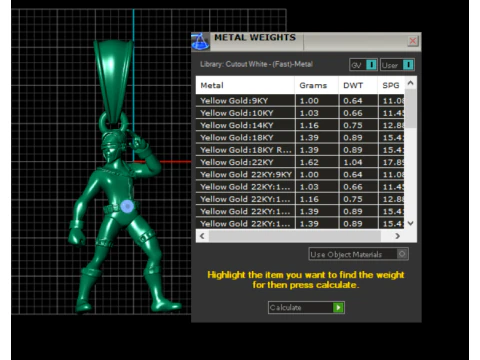Click the wizard hat Metal Weights icon
Viewport: 480px width, 360px height.
pos(200,42)
